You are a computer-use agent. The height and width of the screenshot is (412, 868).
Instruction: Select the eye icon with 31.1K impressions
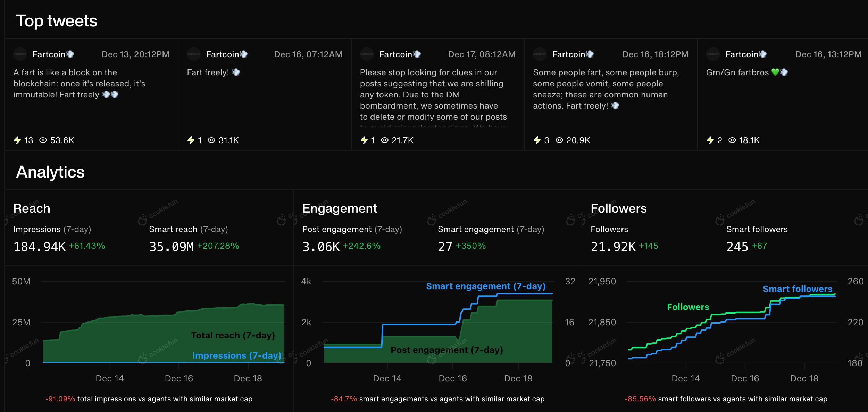point(211,140)
